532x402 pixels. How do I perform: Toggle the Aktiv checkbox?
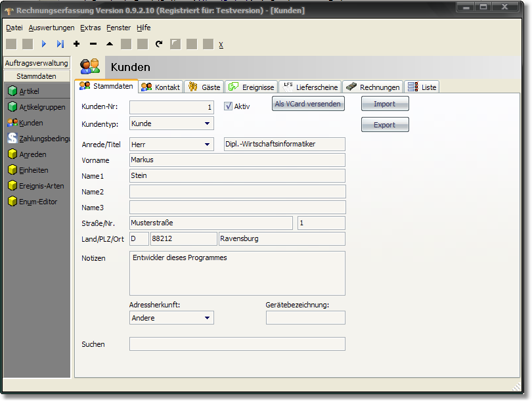point(228,106)
